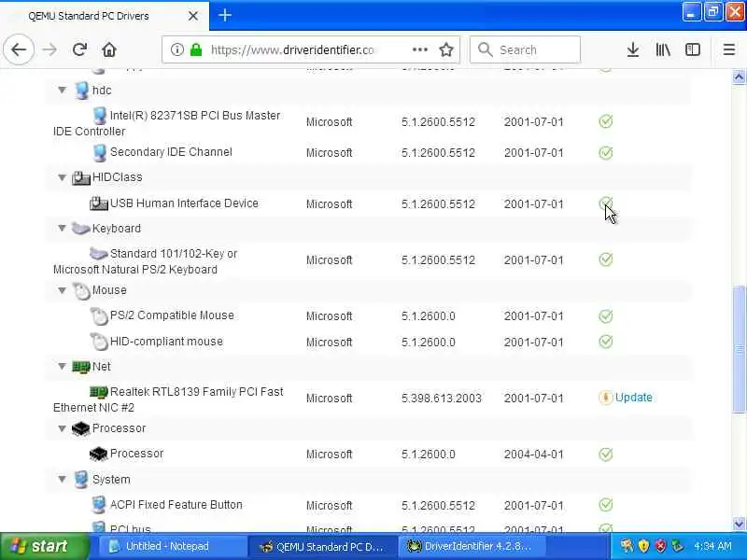
Task: Click the green padlock security icon
Action: pyautogui.click(x=196, y=49)
